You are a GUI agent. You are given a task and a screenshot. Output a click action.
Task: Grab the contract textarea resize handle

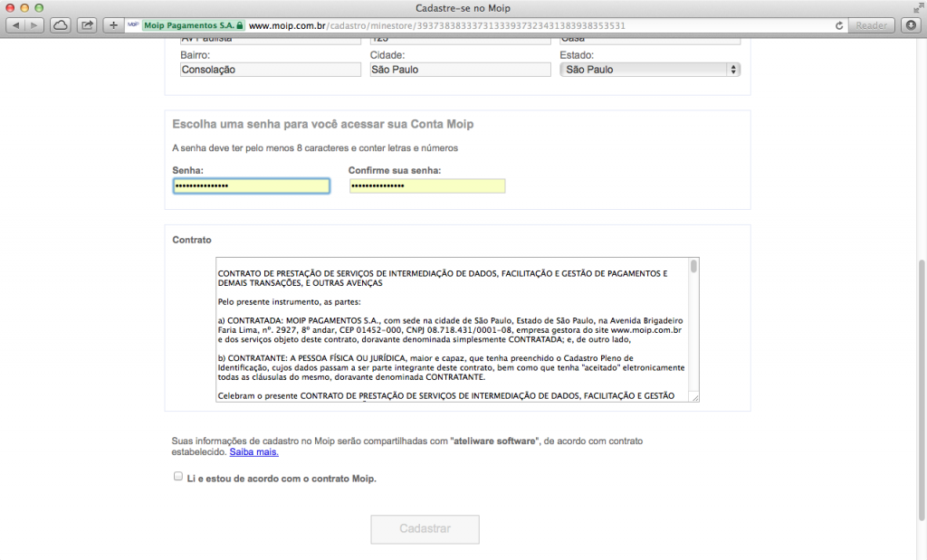coord(694,397)
